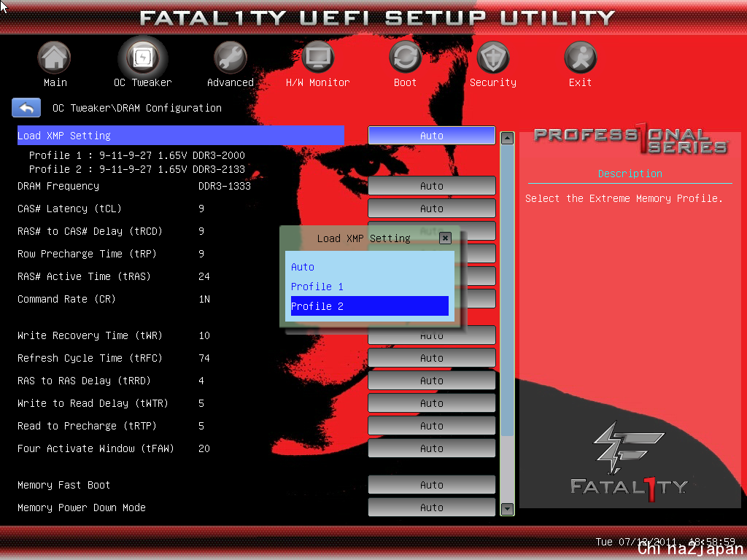
Task: Select the OC Tweaker chip icon
Action: tap(142, 58)
